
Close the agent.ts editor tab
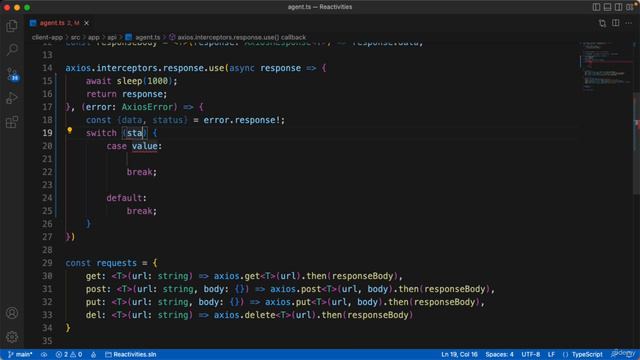coord(87,23)
